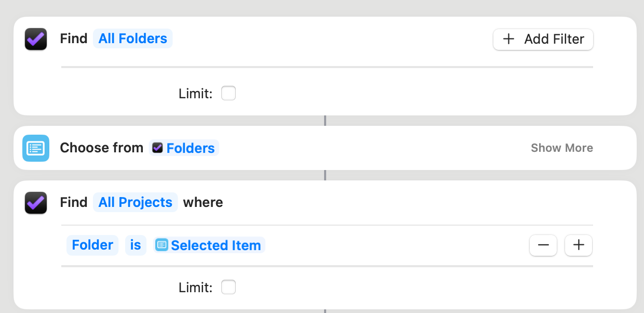Select the Selected Item variable text
Screen dimensions: 644x313
pyautogui.click(x=216, y=245)
